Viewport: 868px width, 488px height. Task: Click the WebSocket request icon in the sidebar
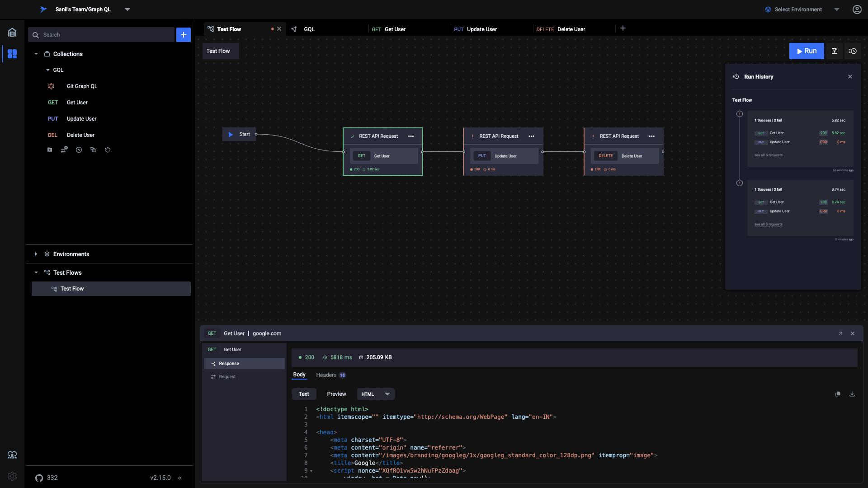94,150
